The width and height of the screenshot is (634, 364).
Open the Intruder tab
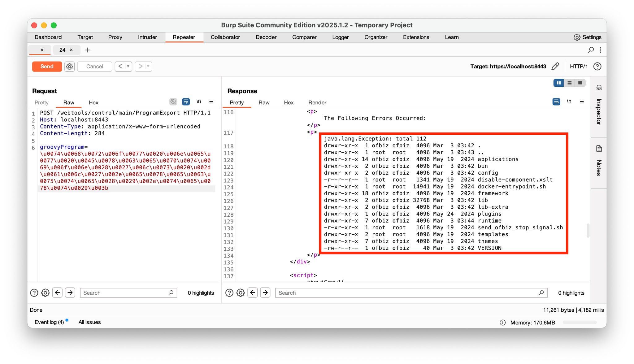147,37
